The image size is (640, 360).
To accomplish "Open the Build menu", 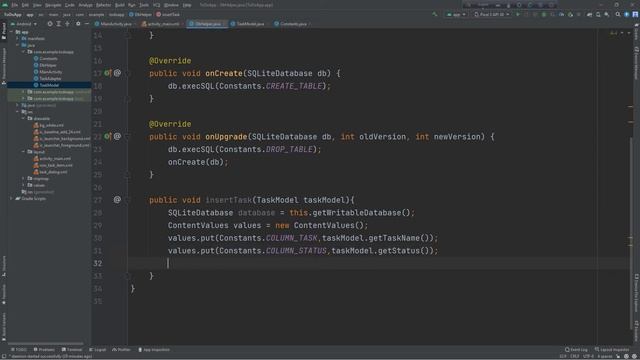I will point(120,5).
